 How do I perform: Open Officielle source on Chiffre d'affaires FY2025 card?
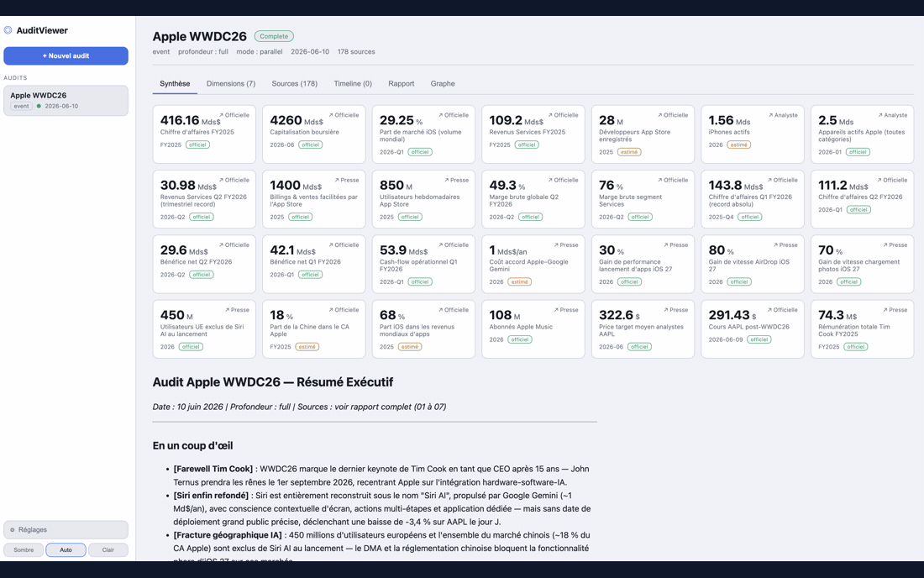click(234, 115)
